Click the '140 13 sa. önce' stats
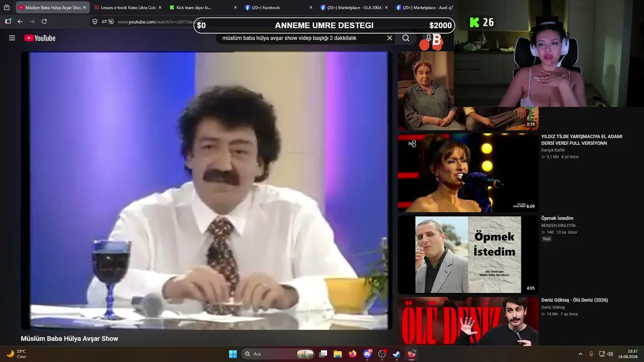The width and height of the screenshot is (644, 362). coord(559,232)
